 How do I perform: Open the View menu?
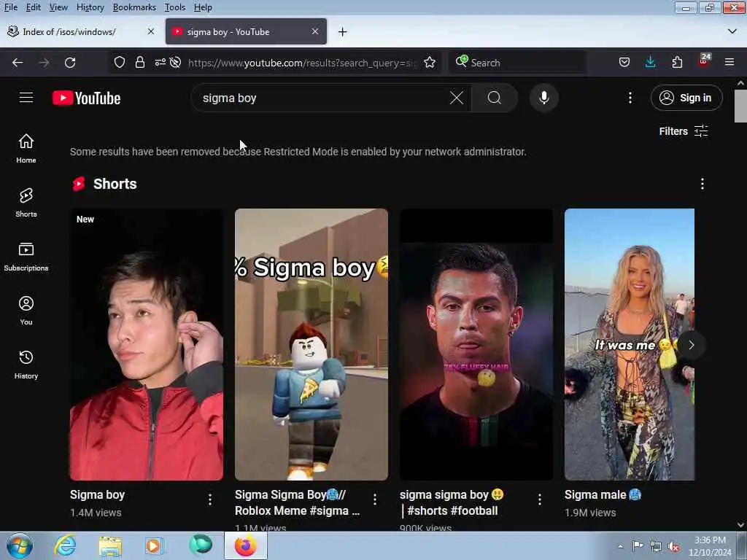[58, 7]
